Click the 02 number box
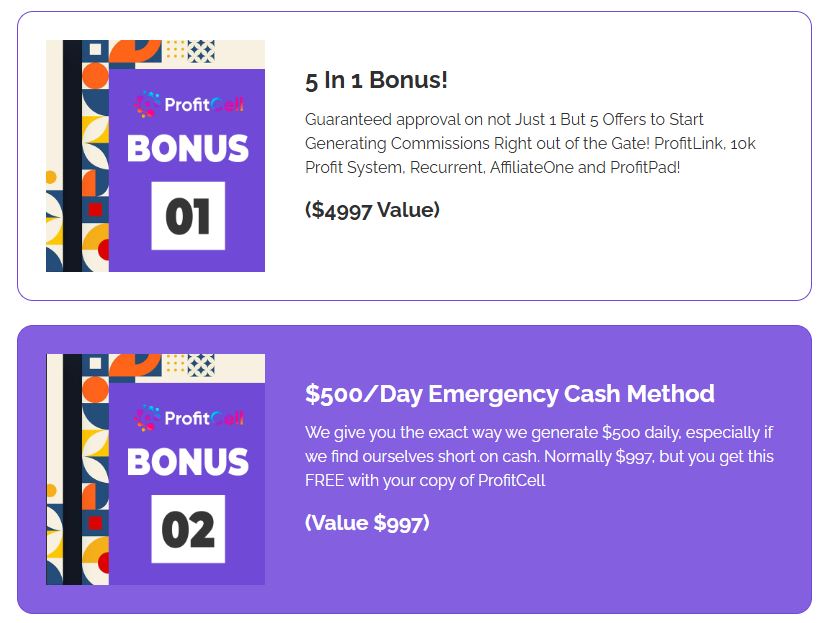The height and width of the screenshot is (623, 823). point(188,529)
